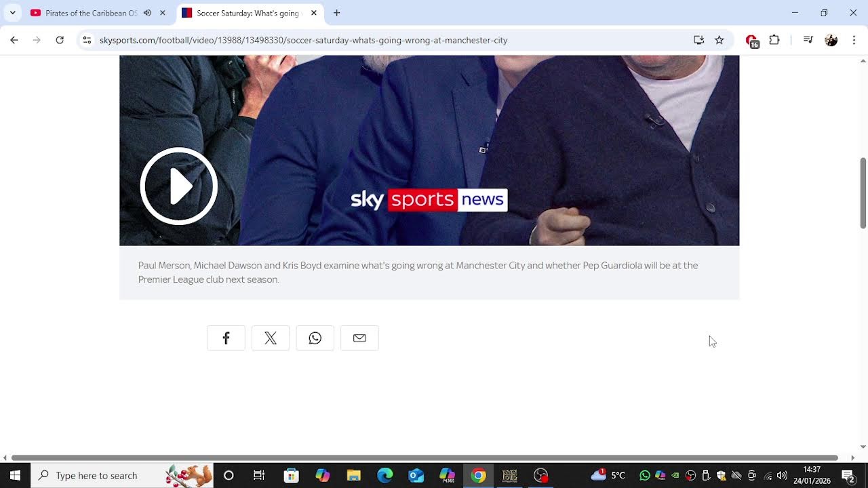Open Copilot from the taskbar
This screenshot has width=868, height=488.
[x=323, y=475]
